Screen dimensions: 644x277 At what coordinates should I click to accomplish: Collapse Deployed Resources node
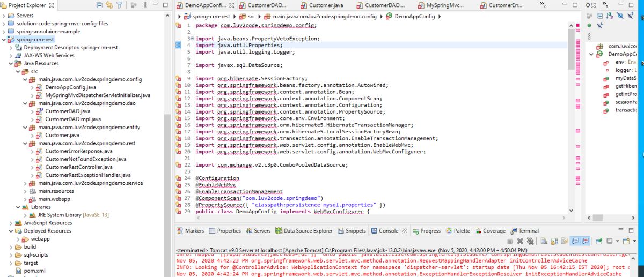pyautogui.click(x=11, y=231)
